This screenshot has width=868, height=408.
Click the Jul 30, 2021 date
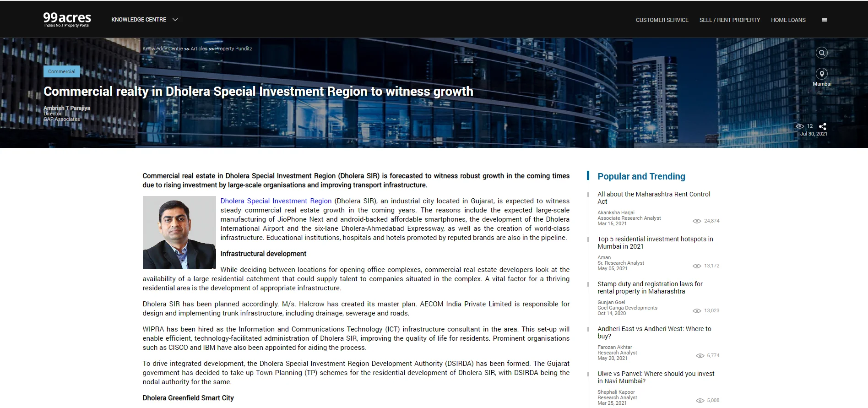pyautogui.click(x=814, y=134)
